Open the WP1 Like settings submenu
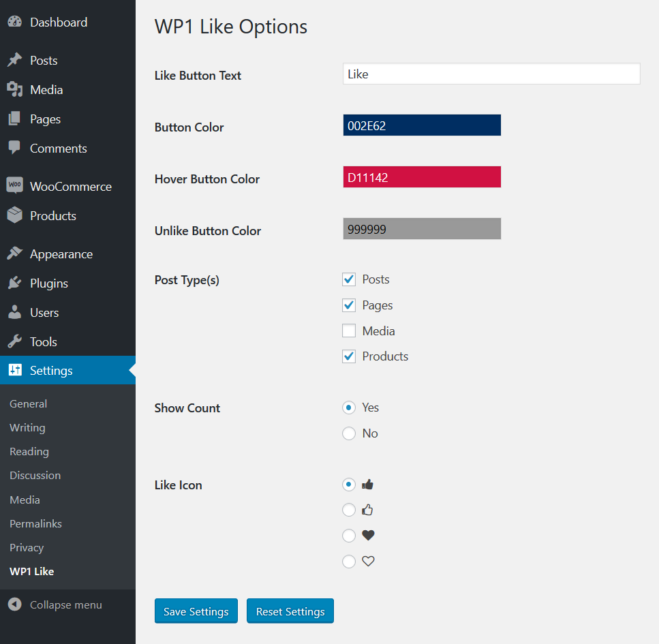Screen dimensions: 659x644 coord(31,572)
